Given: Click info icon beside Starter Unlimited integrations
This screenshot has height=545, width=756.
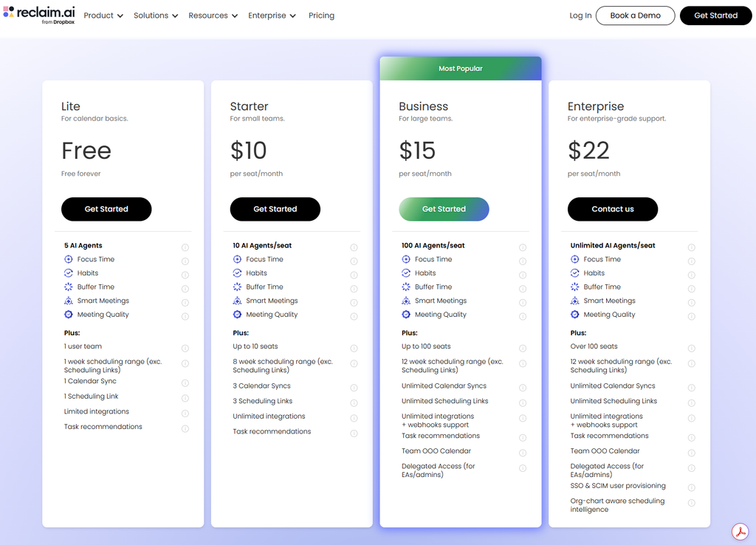Looking at the screenshot, I should [x=354, y=418].
